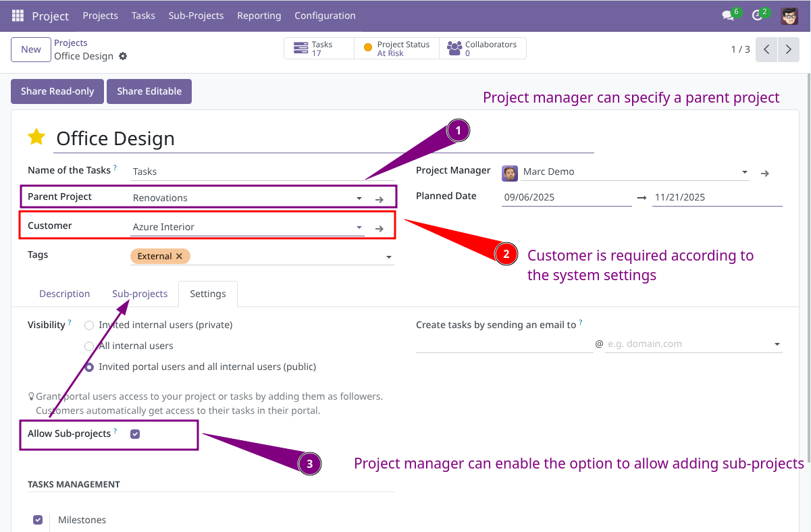Remove the External tag
Screen dimensions: 811x532
click(179, 257)
